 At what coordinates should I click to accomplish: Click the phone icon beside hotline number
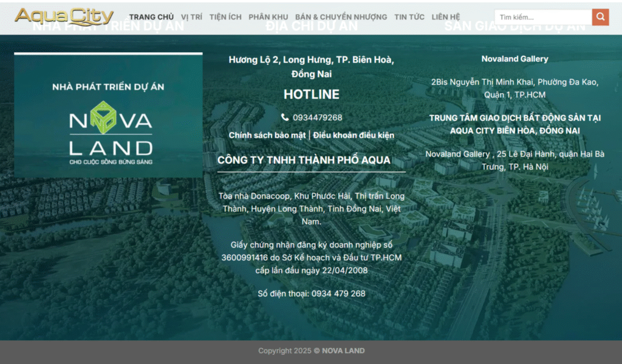tap(285, 117)
